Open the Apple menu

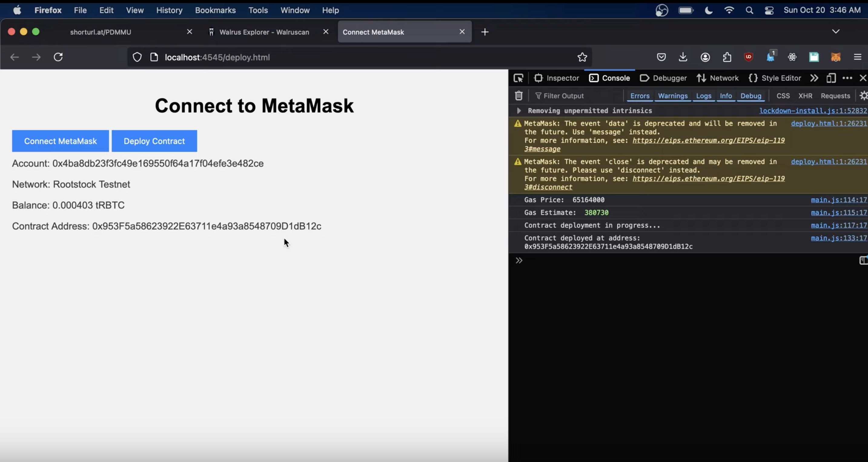pos(17,10)
